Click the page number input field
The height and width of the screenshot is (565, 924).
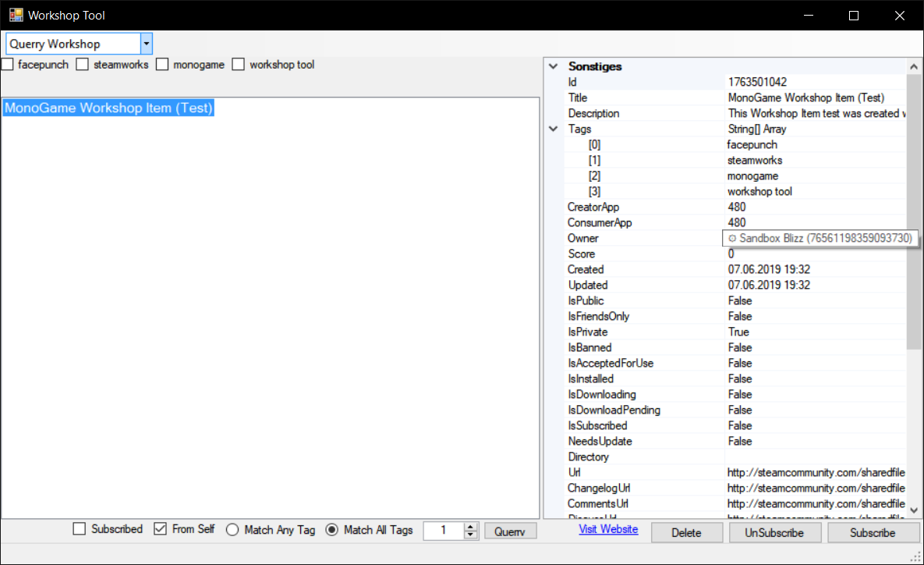tap(443, 531)
